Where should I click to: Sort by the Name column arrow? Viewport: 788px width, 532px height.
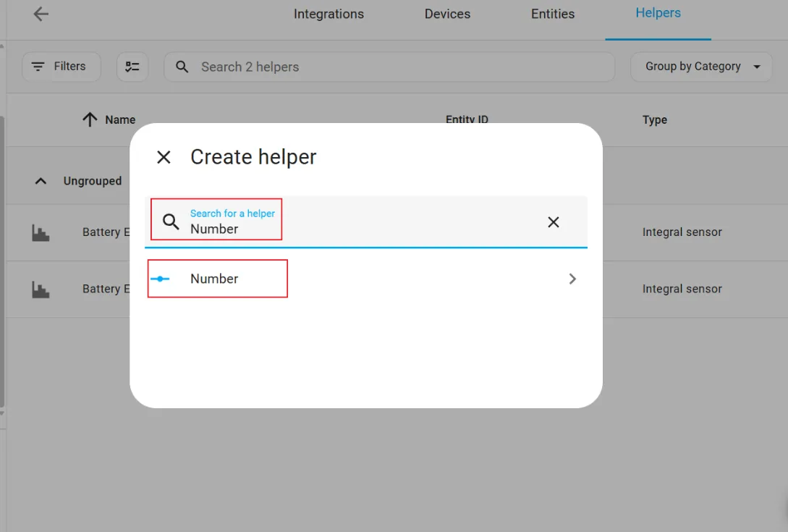(x=90, y=120)
